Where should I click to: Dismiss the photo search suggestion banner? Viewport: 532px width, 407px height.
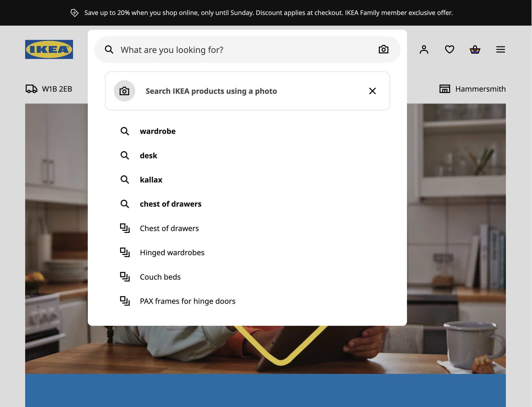(x=372, y=91)
